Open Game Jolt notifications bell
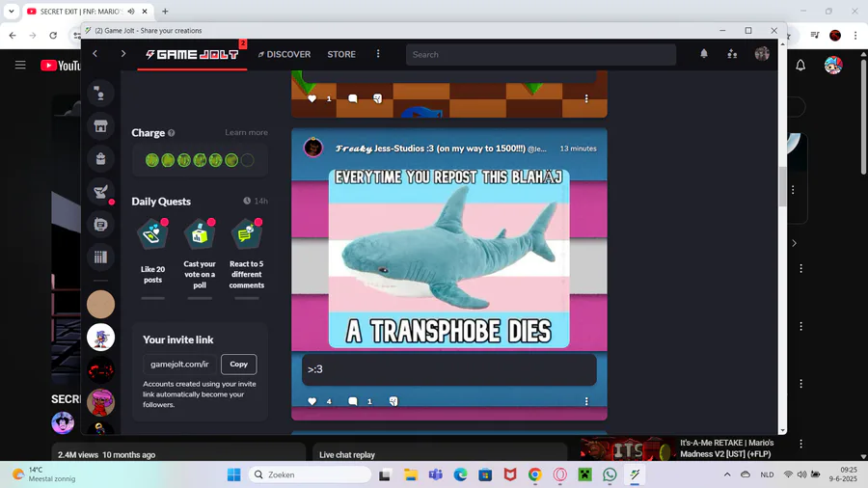This screenshot has width=868, height=488. (x=704, y=54)
